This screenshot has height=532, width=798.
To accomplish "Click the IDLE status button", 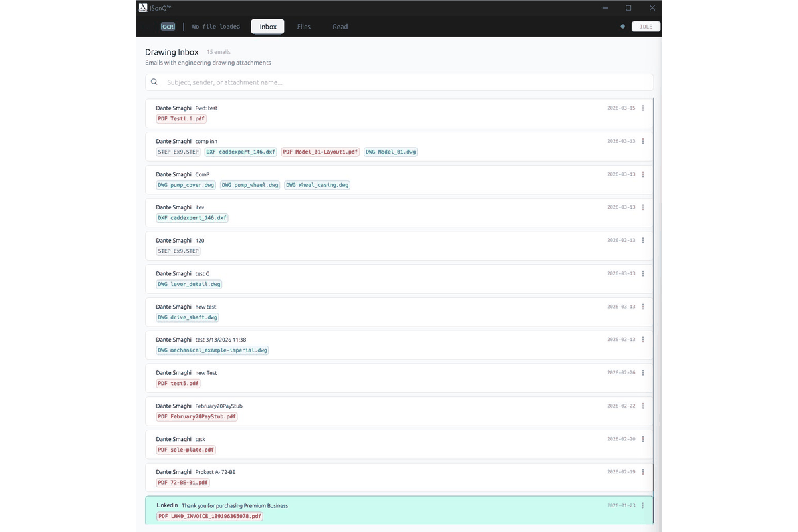I will (644, 27).
